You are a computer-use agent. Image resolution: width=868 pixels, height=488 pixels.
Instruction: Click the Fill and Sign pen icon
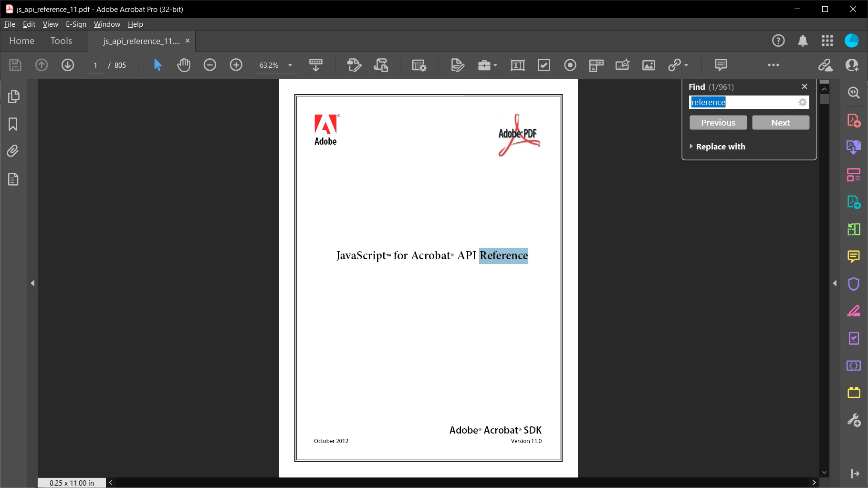[458, 65]
